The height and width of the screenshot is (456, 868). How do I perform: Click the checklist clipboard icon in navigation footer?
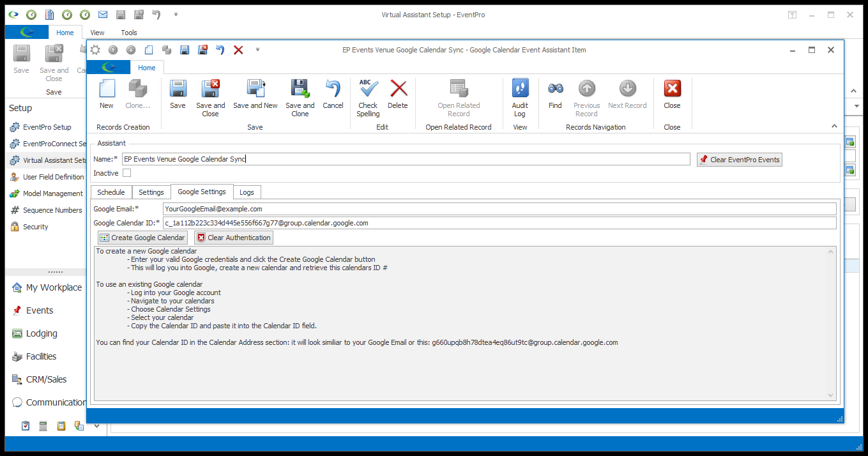[x=26, y=426]
